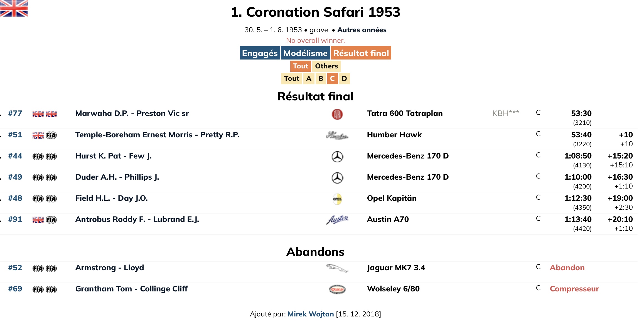
Task: Open Mirek Wojtan's profile link
Action: pos(310,314)
